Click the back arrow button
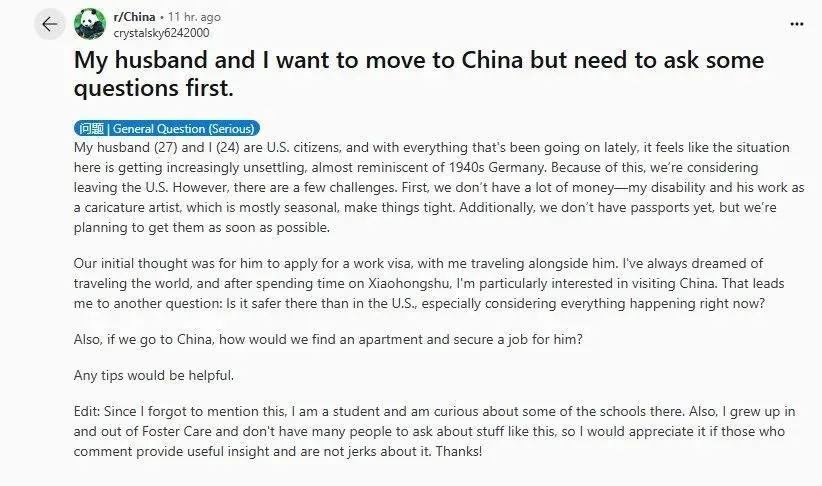This screenshot has width=822, height=486. 50,24
